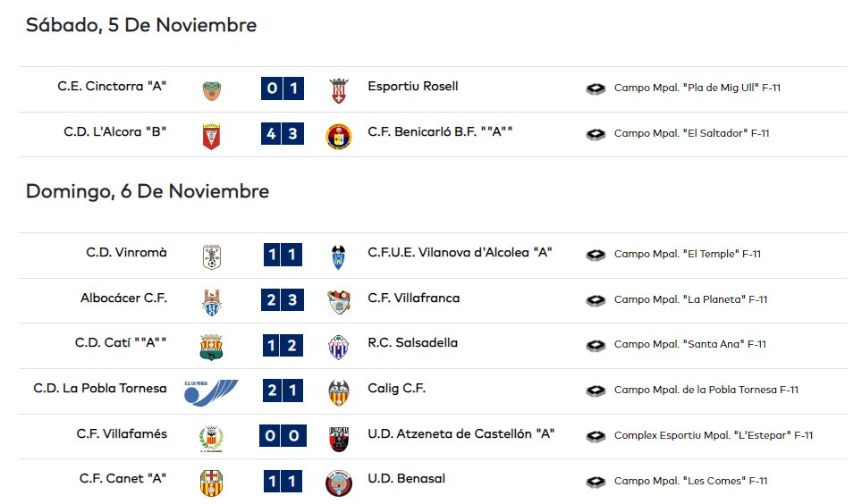Click the C.F. Canet "A" striped crest

pos(211,483)
